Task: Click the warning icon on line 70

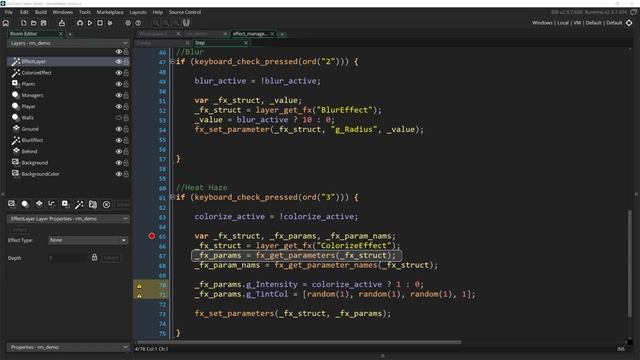Action: coord(139,286)
